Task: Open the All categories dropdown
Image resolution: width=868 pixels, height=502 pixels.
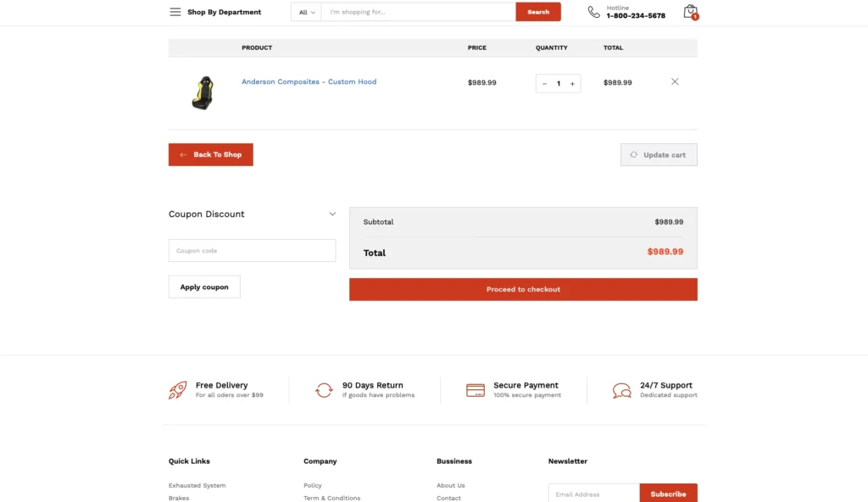Action: (306, 12)
